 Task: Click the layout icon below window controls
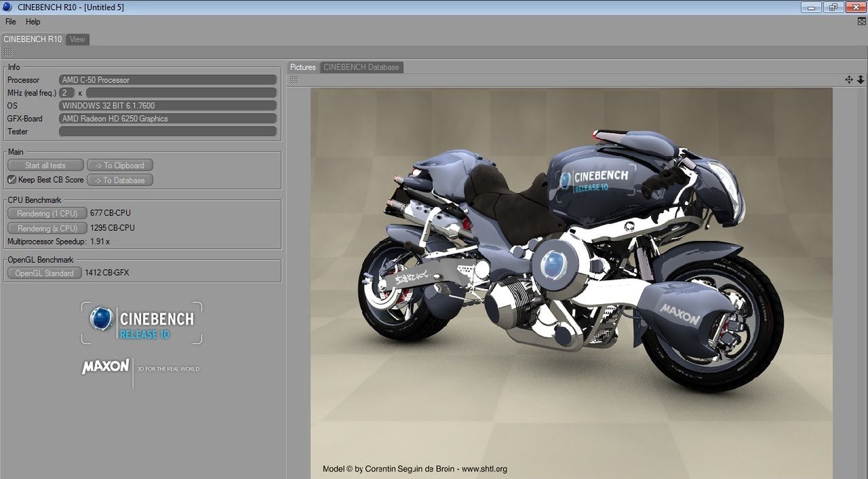pyautogui.click(x=862, y=22)
